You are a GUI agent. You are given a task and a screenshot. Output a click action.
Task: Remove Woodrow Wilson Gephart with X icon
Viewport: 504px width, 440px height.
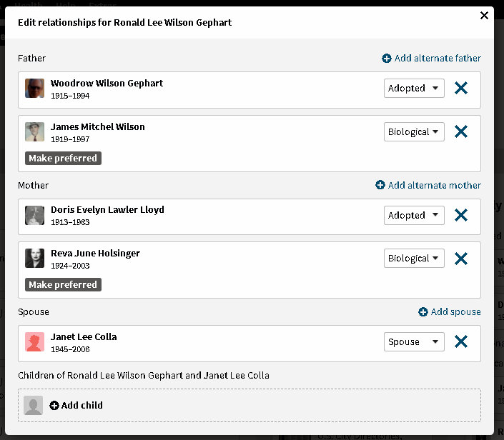461,89
